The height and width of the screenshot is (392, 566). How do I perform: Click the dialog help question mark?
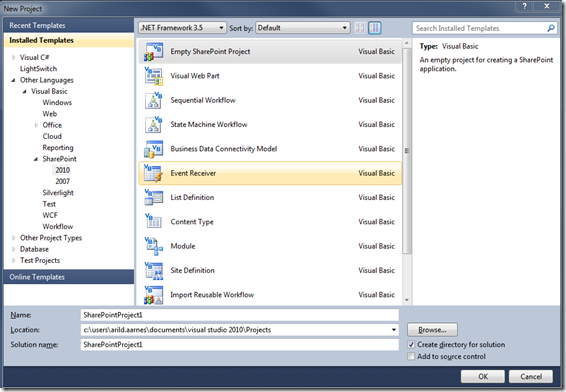coord(524,6)
